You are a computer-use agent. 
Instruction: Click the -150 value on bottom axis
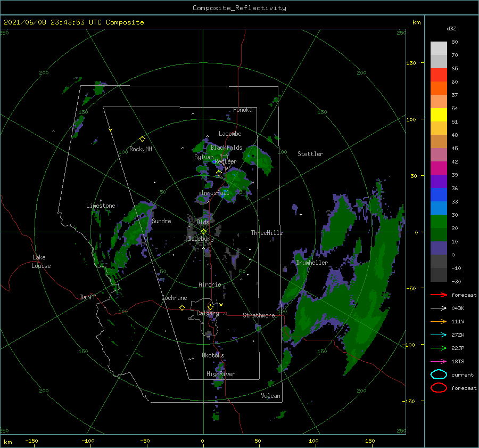pyautogui.click(x=31, y=441)
